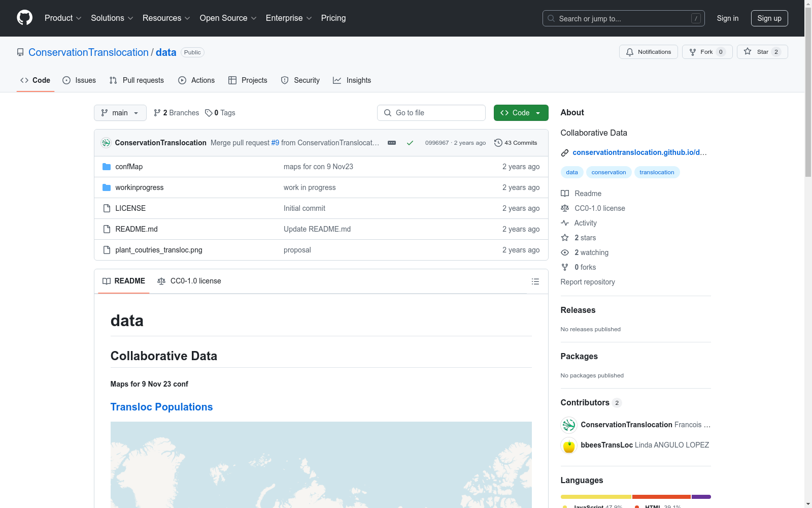Click the Transloc Populations heading link

(161, 407)
